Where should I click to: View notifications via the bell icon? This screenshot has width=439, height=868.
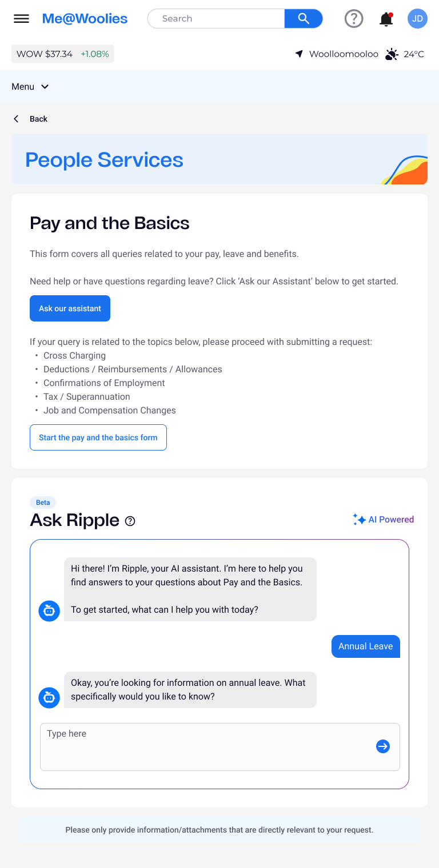(386, 19)
